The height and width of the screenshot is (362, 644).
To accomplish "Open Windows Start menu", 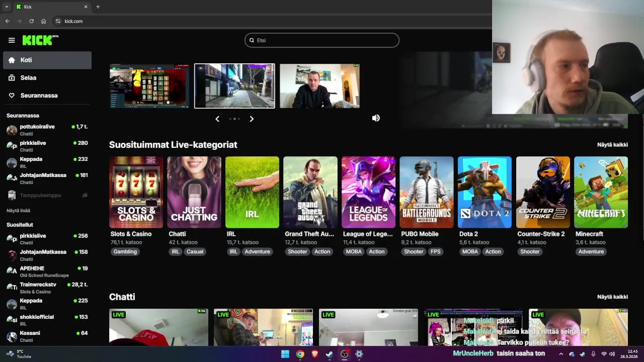I will 285,354.
